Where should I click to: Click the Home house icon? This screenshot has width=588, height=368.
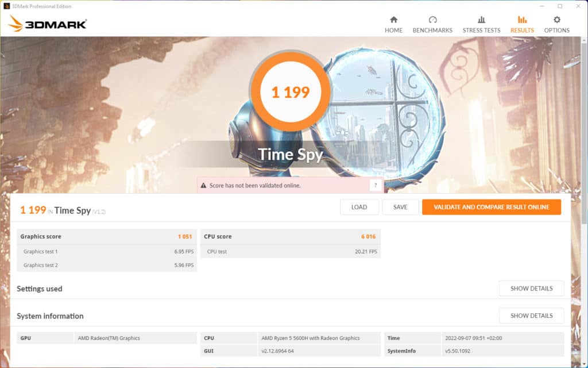coord(393,20)
